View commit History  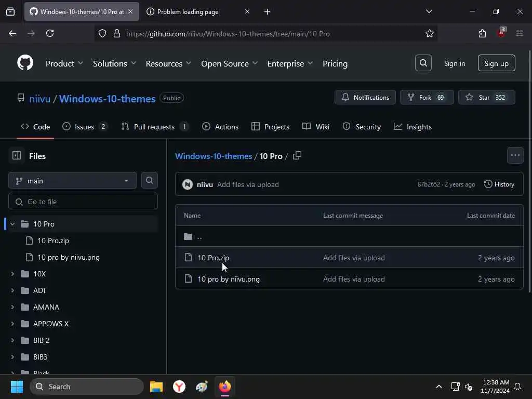499,184
